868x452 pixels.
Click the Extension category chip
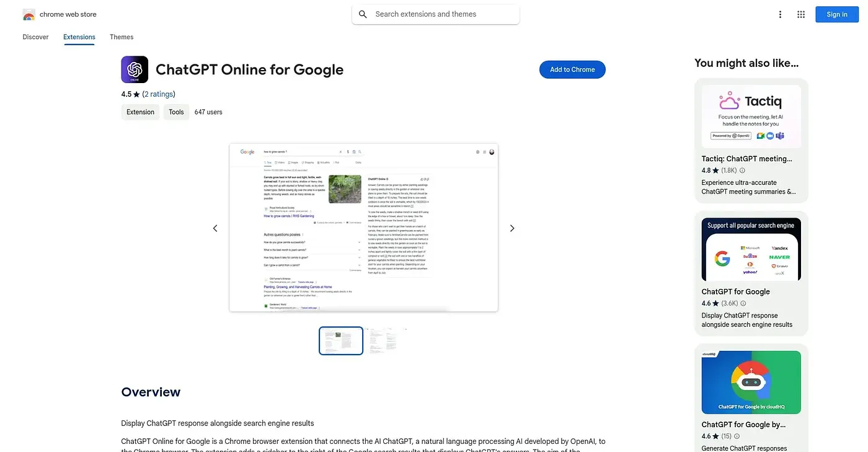[x=140, y=112]
